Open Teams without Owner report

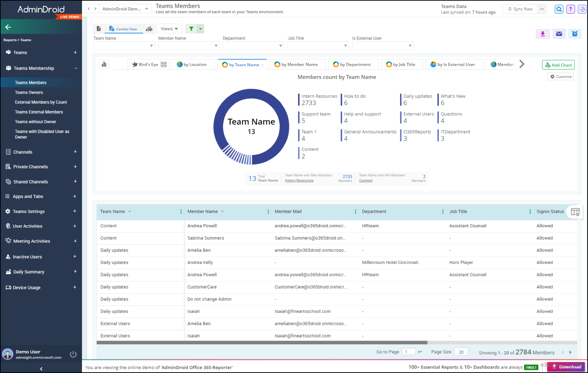[36, 122]
